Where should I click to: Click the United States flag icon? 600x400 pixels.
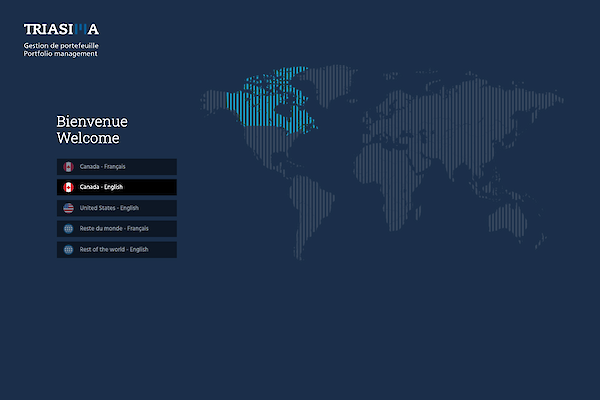pos(69,208)
